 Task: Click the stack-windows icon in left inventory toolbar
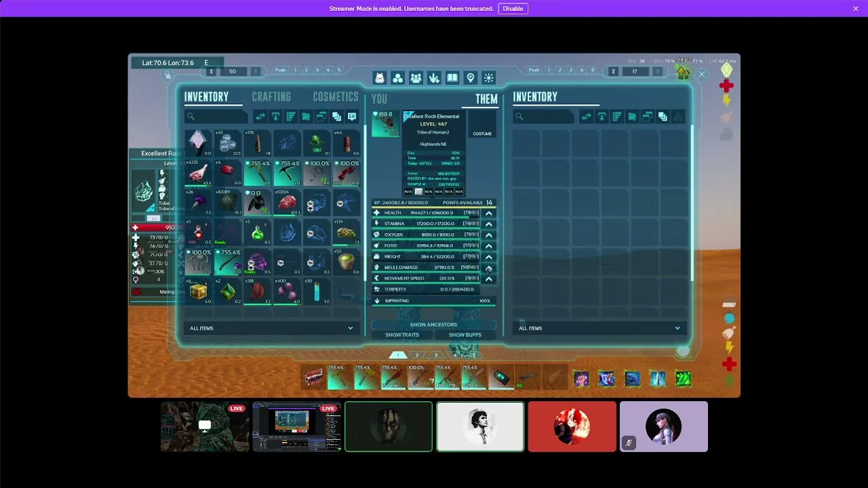[x=321, y=117]
